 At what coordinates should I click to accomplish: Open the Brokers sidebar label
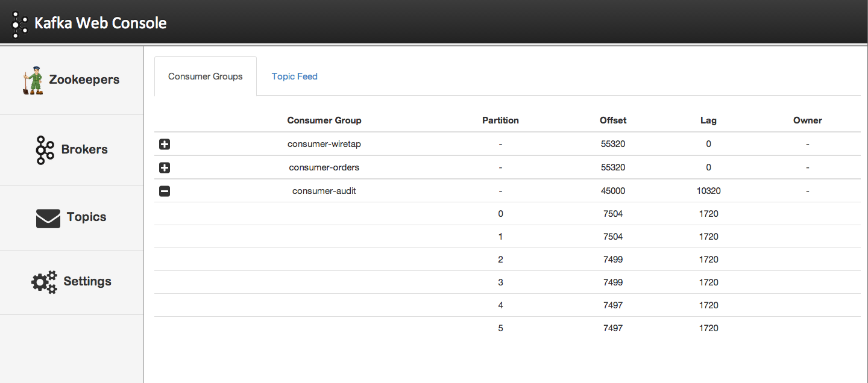point(84,149)
